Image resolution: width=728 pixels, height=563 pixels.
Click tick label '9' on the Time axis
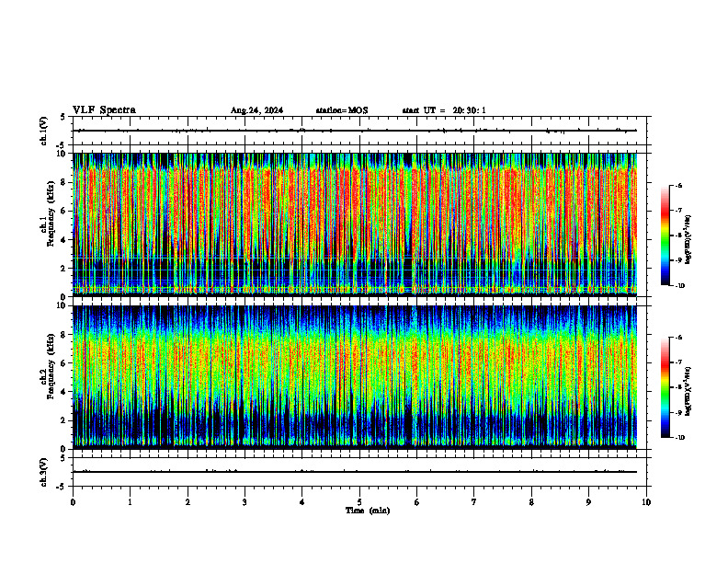pyautogui.click(x=588, y=502)
